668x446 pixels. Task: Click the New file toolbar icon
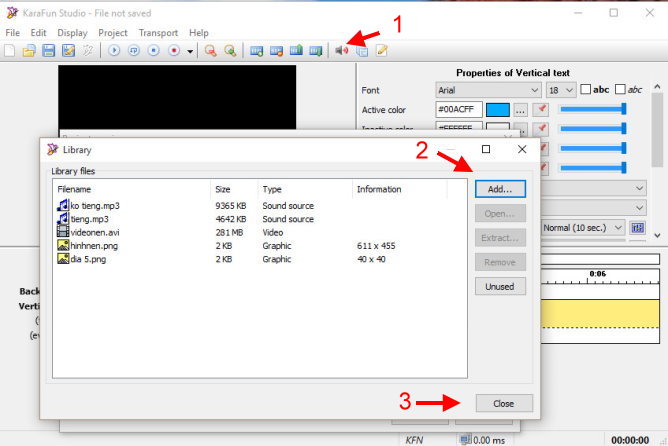10,50
